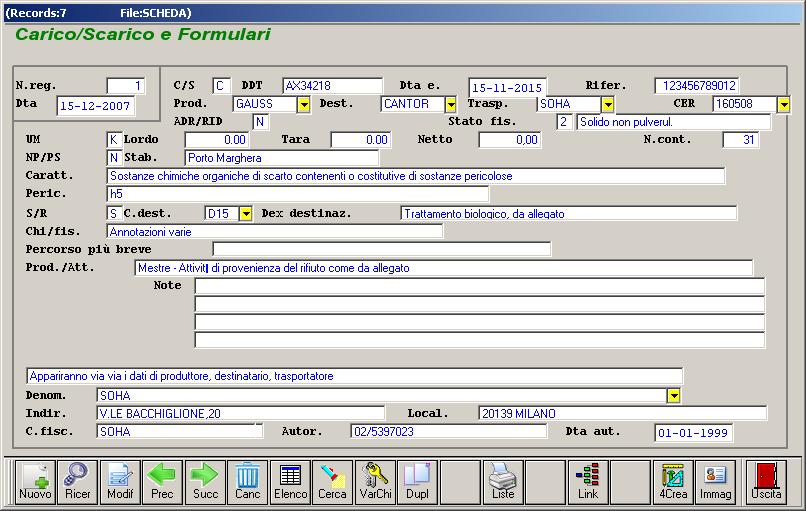Open the Elenco list view icon

pyautogui.click(x=290, y=482)
